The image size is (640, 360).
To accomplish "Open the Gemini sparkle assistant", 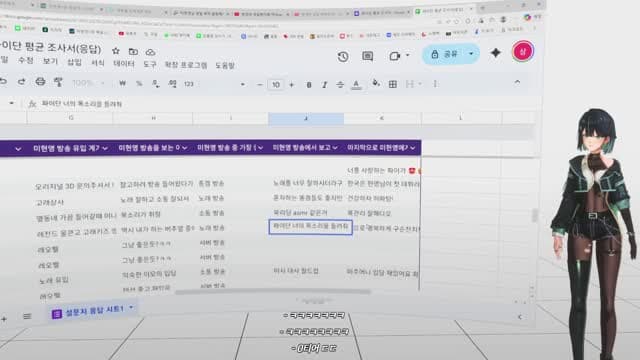I will point(496,53).
